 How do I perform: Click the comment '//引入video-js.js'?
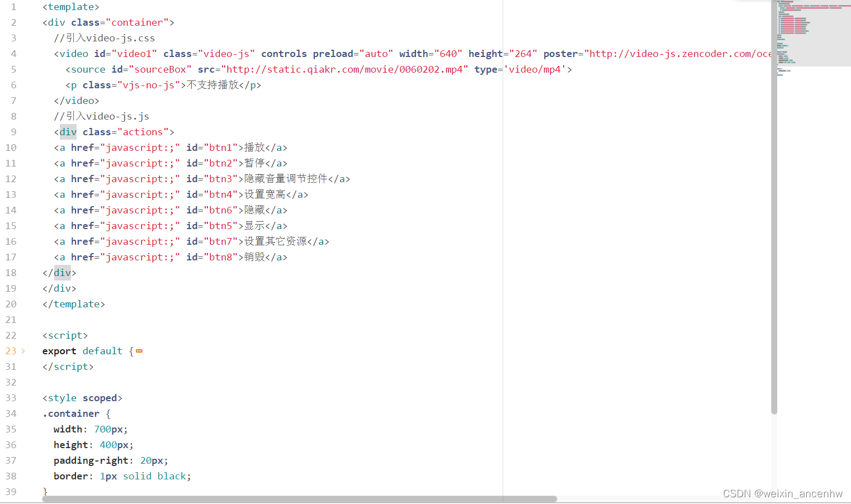click(102, 116)
